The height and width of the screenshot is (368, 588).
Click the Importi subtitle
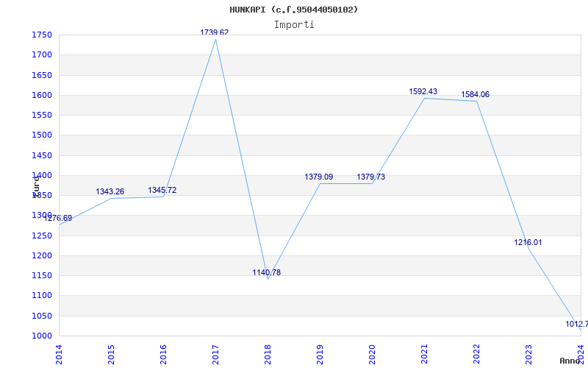[294, 25]
